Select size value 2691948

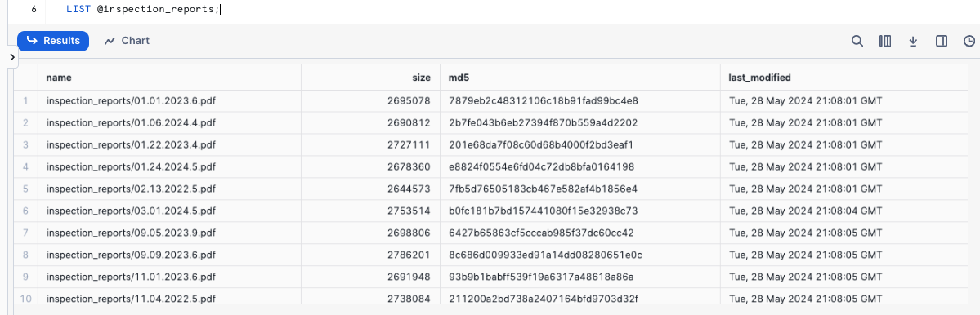pyautogui.click(x=370, y=277)
